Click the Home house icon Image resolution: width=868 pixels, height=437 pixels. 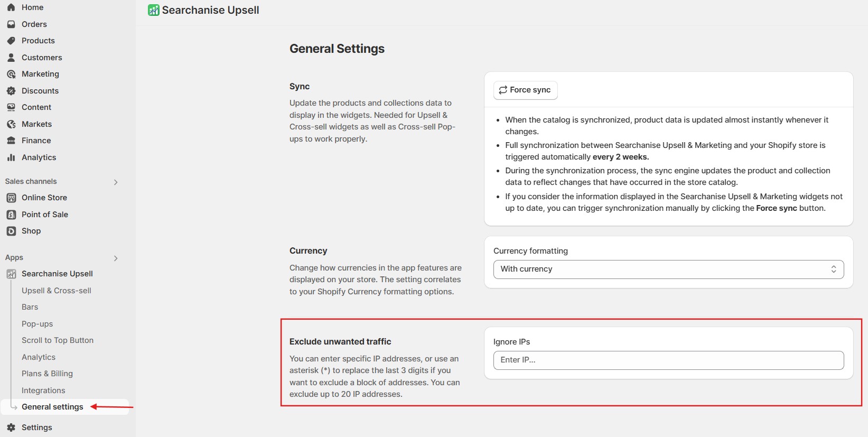click(x=11, y=7)
